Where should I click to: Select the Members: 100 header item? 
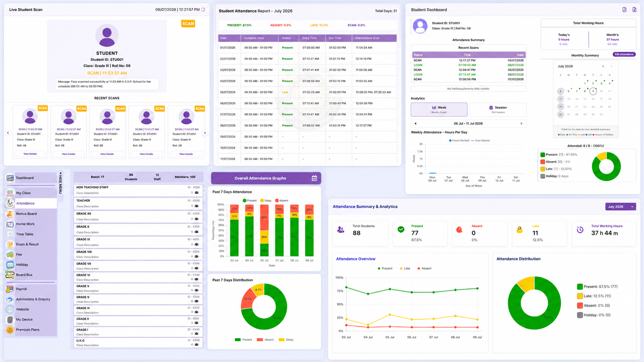(185, 177)
